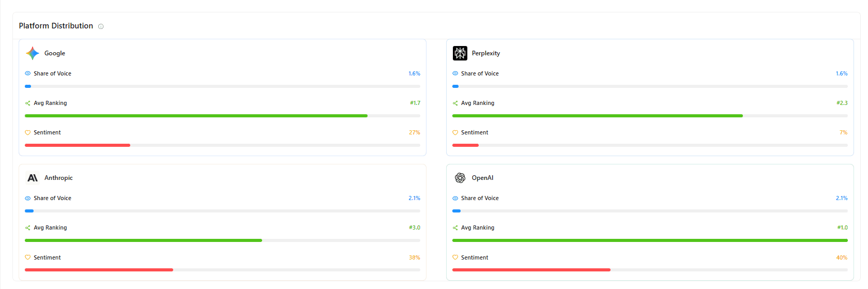Click the OpenAI logo icon
This screenshot has width=868, height=289.
(x=460, y=178)
